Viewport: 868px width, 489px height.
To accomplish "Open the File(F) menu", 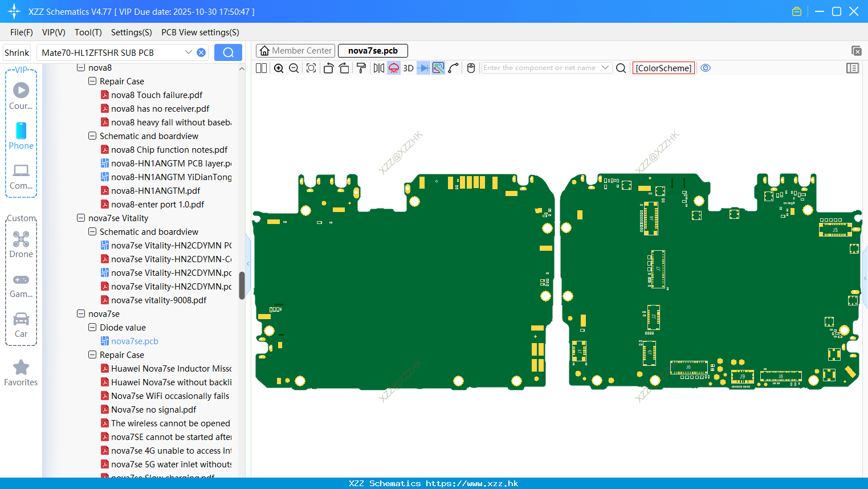I will 21,32.
